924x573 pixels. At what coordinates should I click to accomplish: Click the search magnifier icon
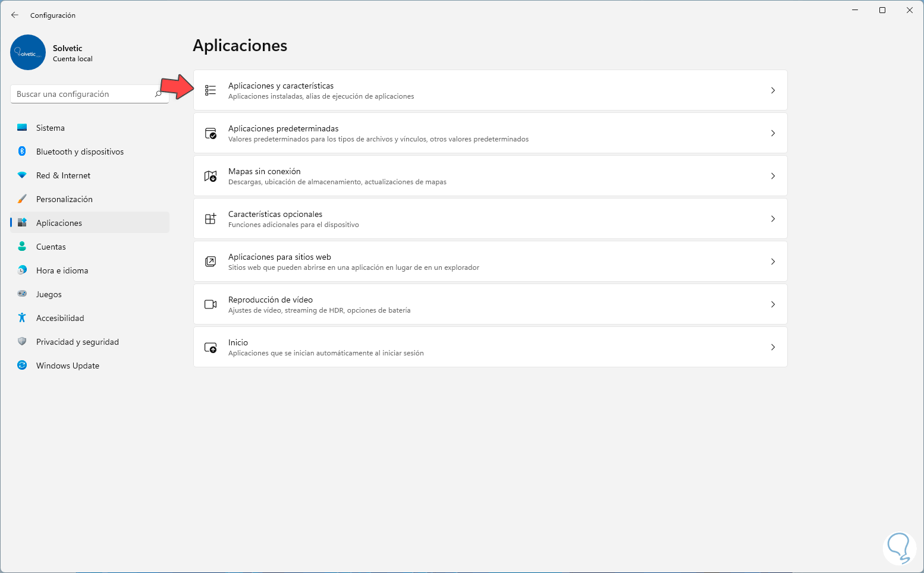(x=159, y=94)
